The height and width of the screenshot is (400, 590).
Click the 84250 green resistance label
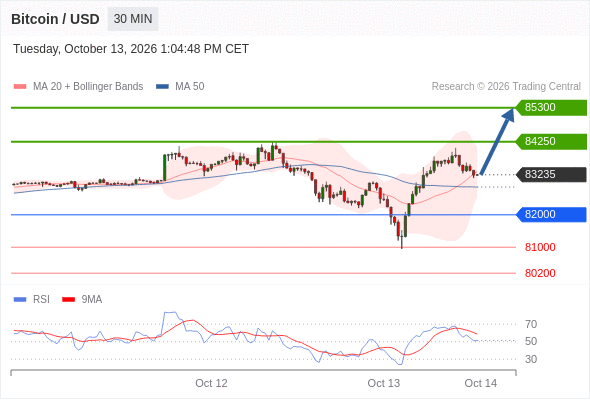point(551,141)
